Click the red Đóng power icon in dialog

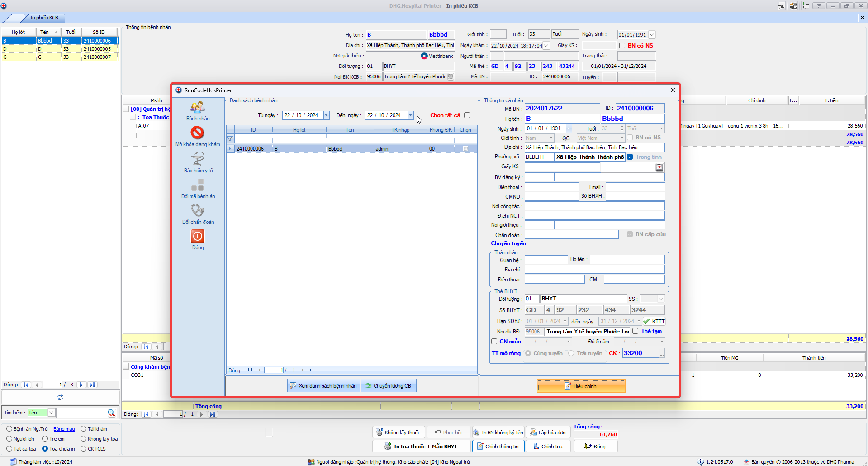[x=198, y=236]
